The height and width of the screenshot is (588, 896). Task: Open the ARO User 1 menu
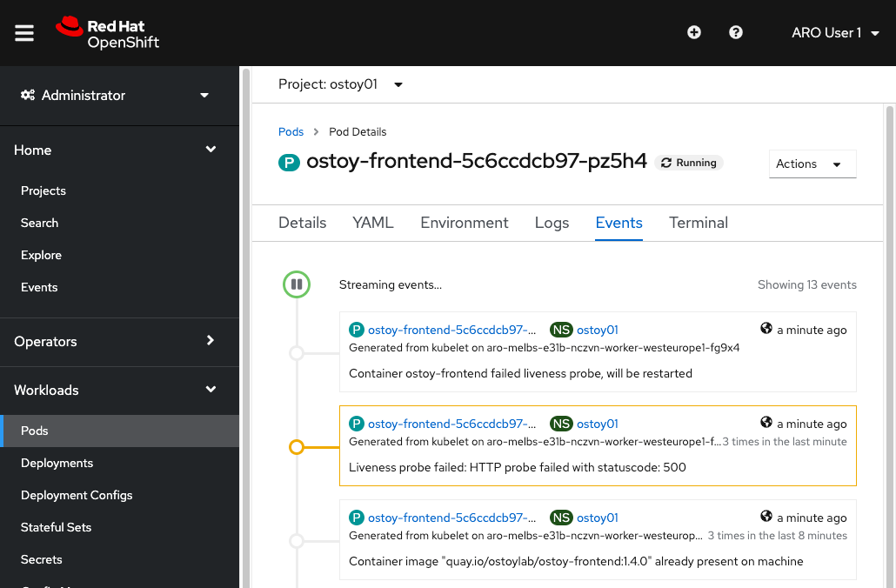(835, 33)
